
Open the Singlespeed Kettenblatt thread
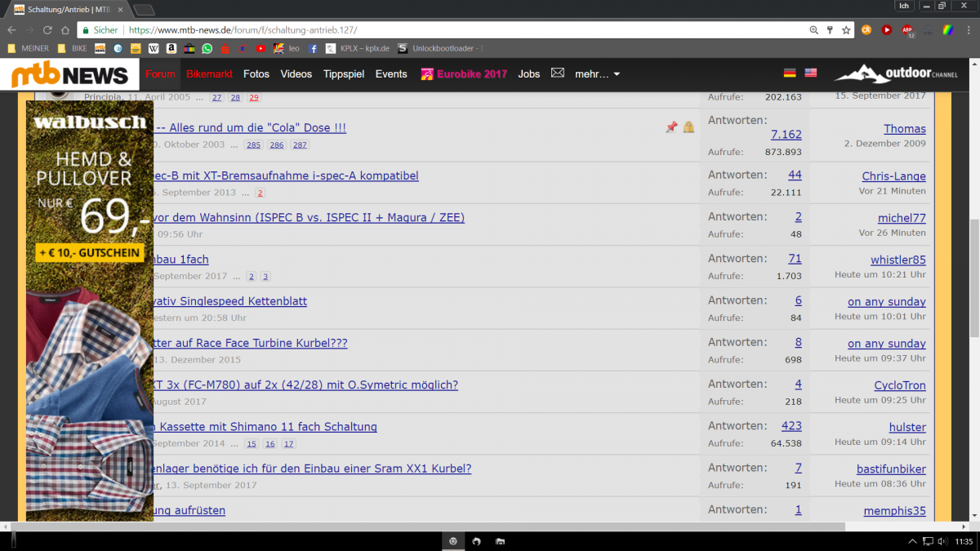pos(230,301)
